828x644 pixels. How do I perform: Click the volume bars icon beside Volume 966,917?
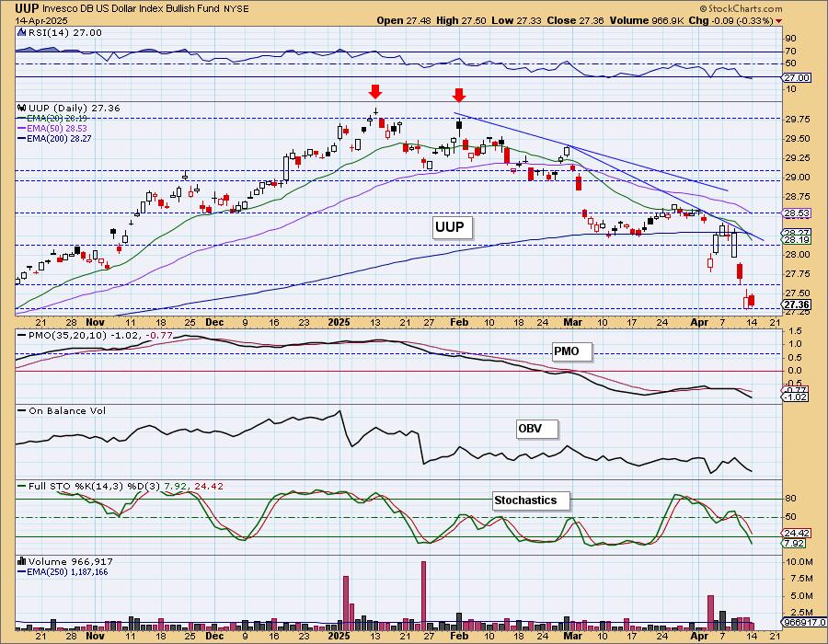[22, 561]
